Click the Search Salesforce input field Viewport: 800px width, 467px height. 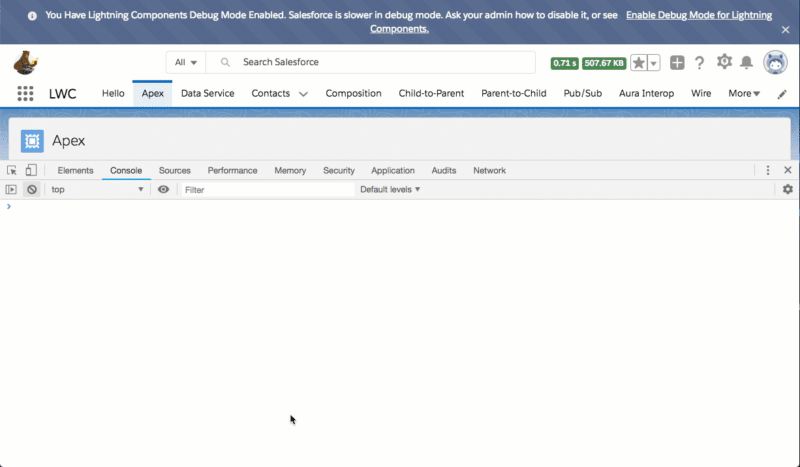(380, 62)
